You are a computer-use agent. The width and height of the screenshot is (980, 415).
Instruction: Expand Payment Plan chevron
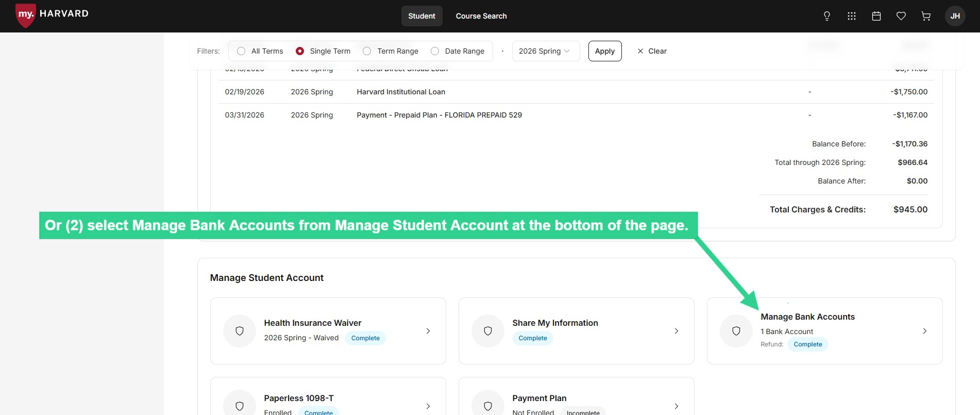click(x=677, y=406)
